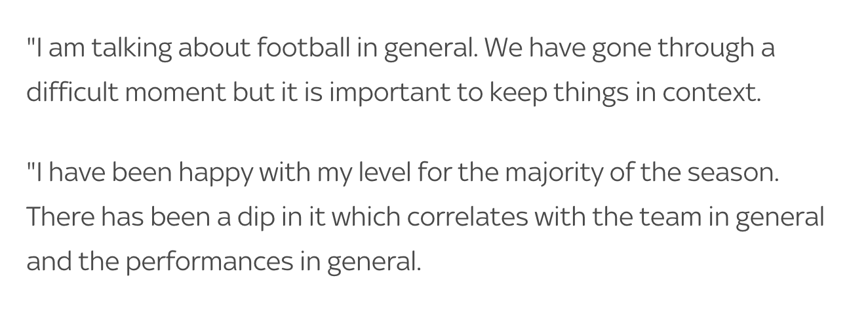This screenshot has width=868, height=320.
Task: Click the word "moment" in the text
Action: pos(174,92)
